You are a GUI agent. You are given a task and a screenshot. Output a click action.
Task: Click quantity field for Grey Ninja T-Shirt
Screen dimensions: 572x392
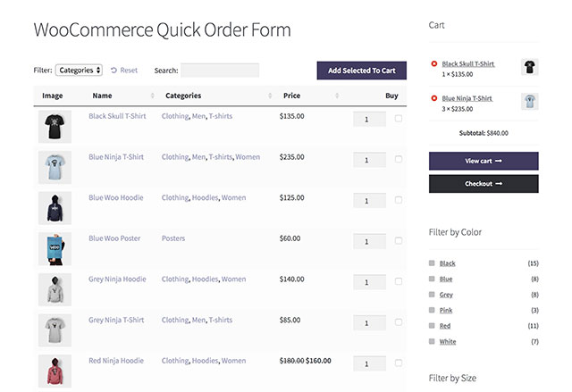coord(369,323)
